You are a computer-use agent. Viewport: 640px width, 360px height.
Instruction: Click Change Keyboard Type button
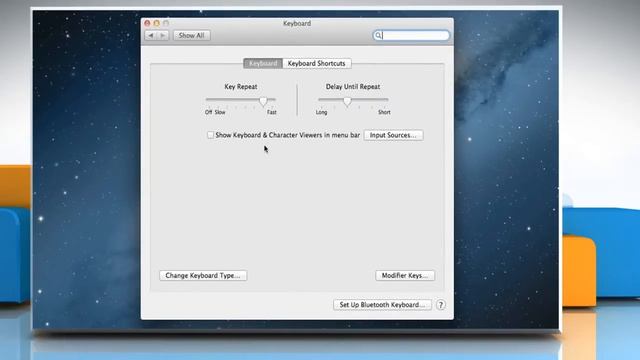203,276
